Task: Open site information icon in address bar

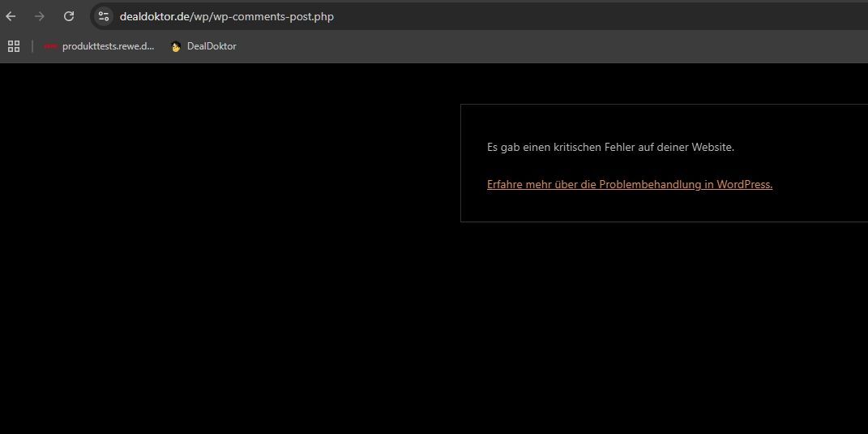Action: (104, 16)
